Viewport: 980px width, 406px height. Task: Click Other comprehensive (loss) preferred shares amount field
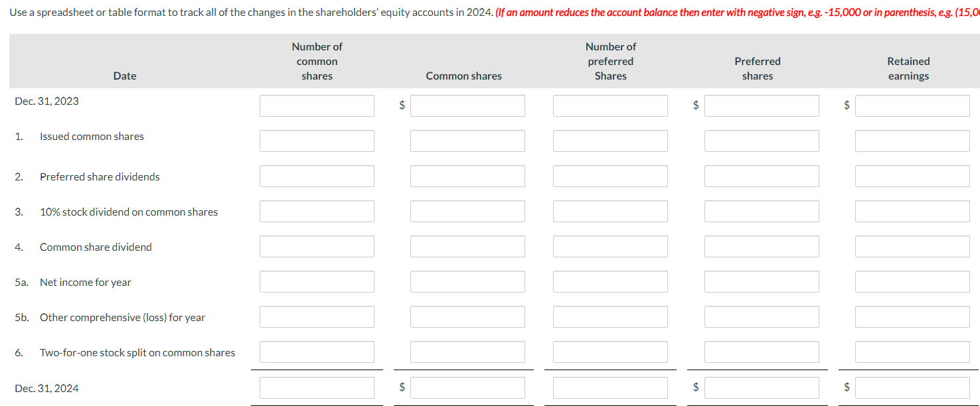coord(762,316)
